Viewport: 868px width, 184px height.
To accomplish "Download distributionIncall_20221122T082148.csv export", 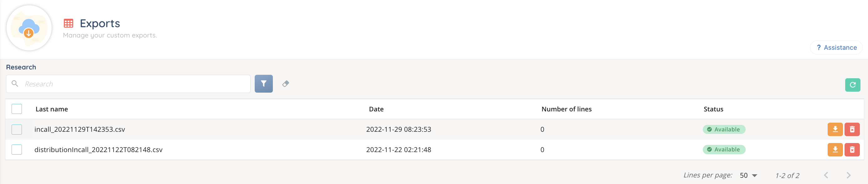I will (835, 150).
